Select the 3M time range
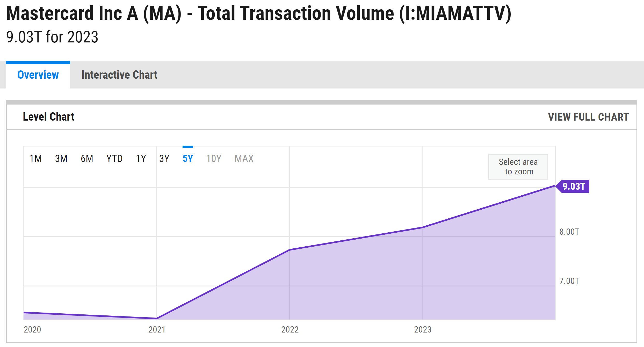This screenshot has width=644, height=347. (61, 159)
